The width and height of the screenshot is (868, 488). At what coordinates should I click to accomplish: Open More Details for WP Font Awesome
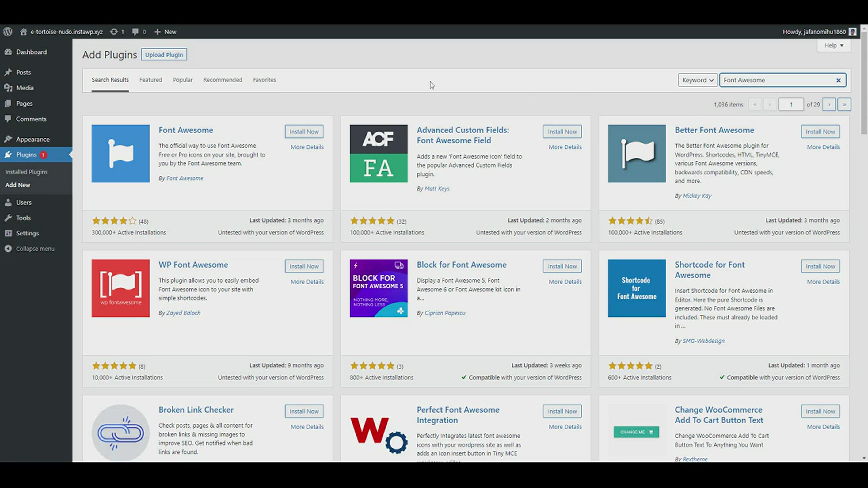click(x=307, y=282)
